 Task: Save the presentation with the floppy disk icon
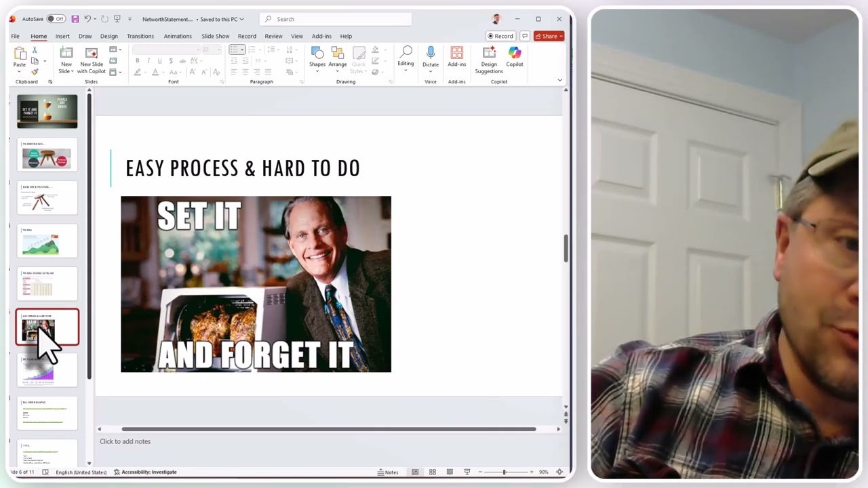(x=75, y=19)
